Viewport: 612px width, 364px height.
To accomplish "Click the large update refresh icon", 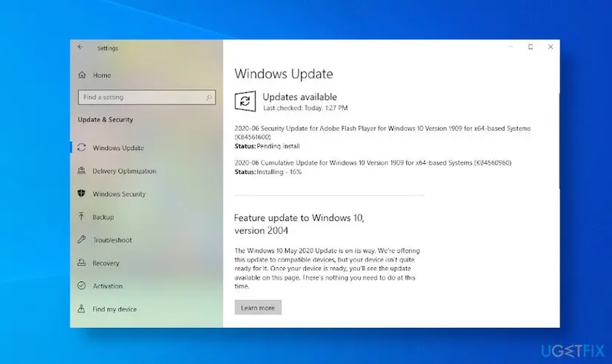I will coord(245,101).
